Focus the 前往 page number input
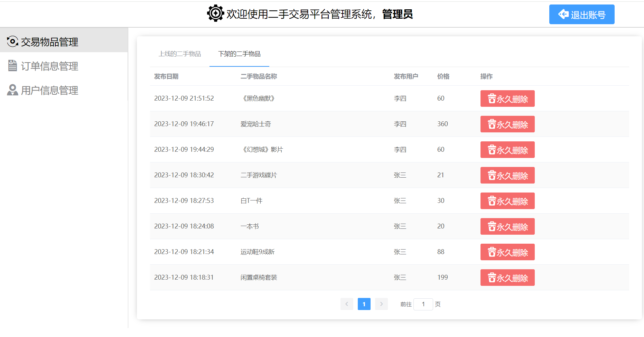The height and width of the screenshot is (337, 644). click(423, 304)
